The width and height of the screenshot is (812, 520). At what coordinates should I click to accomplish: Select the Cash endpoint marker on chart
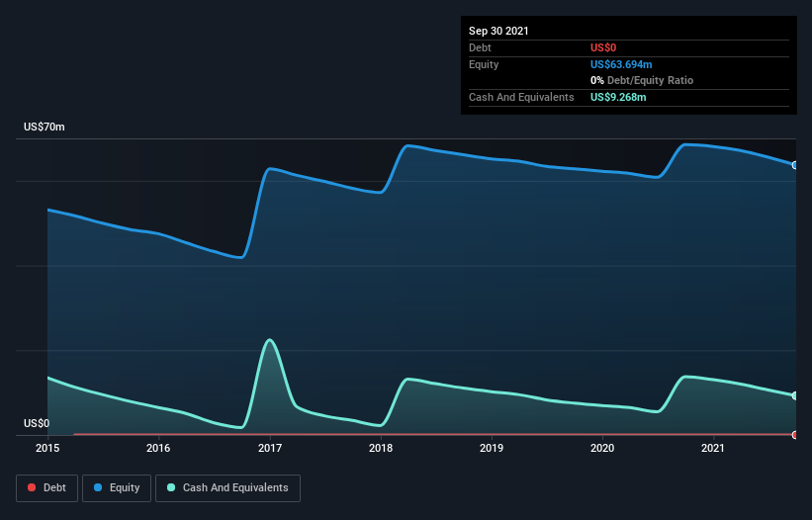point(795,395)
